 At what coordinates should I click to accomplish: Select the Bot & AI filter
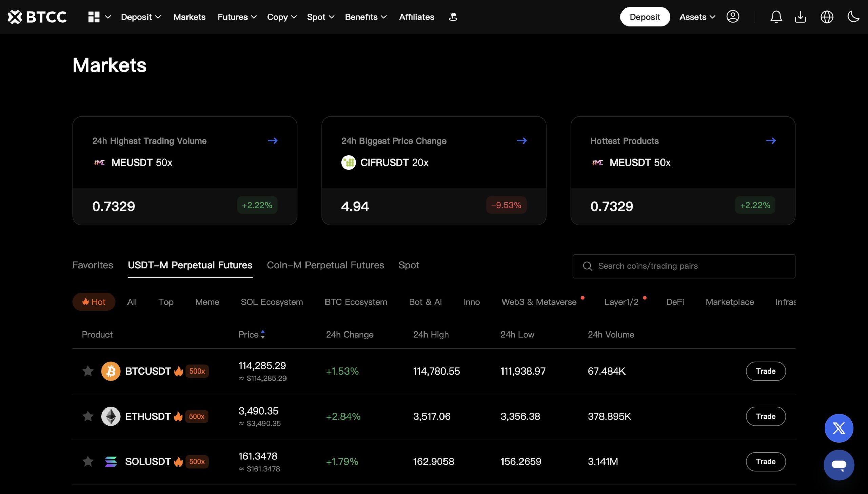click(x=425, y=302)
